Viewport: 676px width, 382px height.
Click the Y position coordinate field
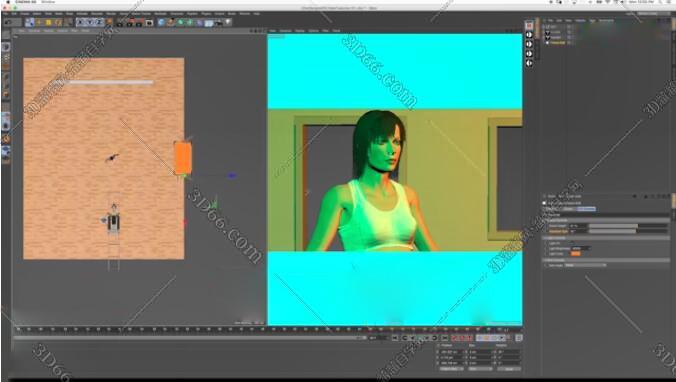click(x=451, y=357)
